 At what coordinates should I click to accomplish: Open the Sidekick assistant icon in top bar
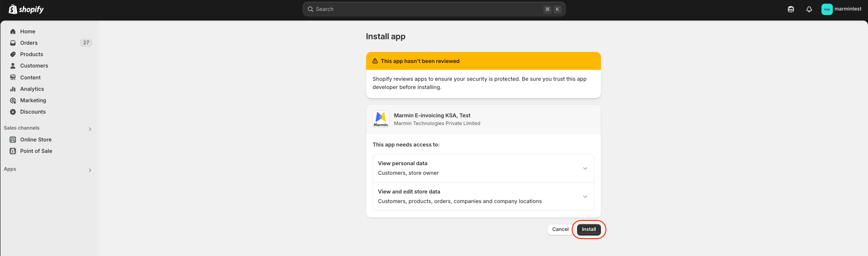click(x=791, y=9)
